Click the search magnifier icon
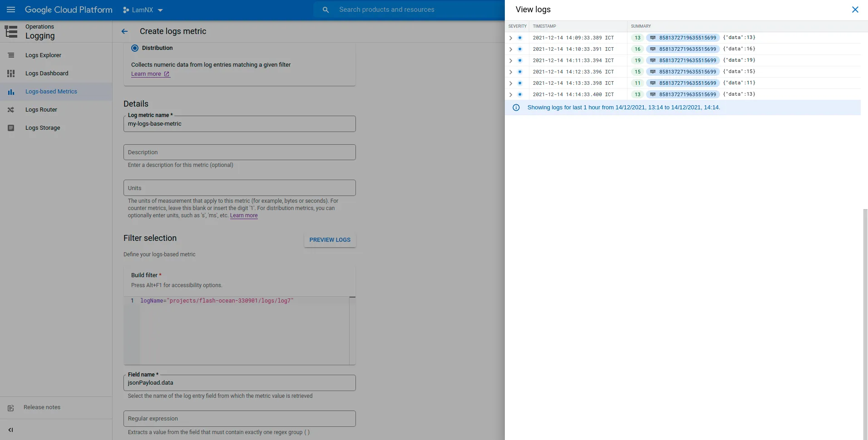Screen dimensions: 868x440 325,10
